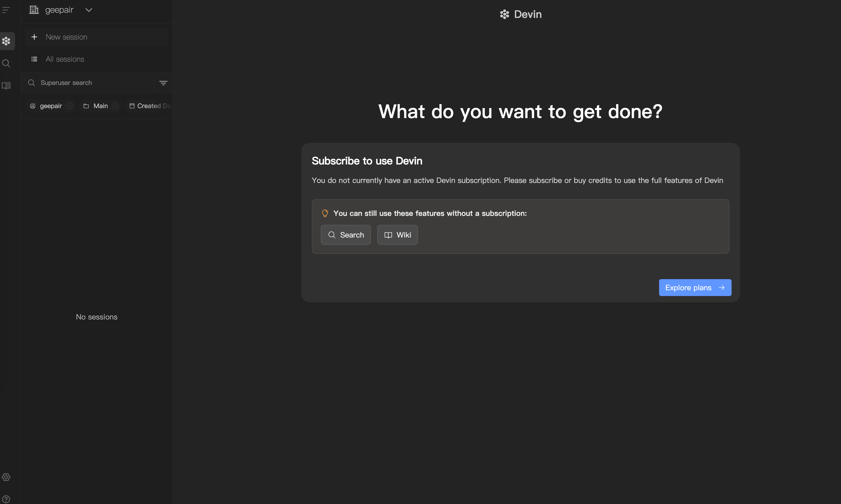
Task: Open the Created Date filter chip
Action: coord(151,106)
